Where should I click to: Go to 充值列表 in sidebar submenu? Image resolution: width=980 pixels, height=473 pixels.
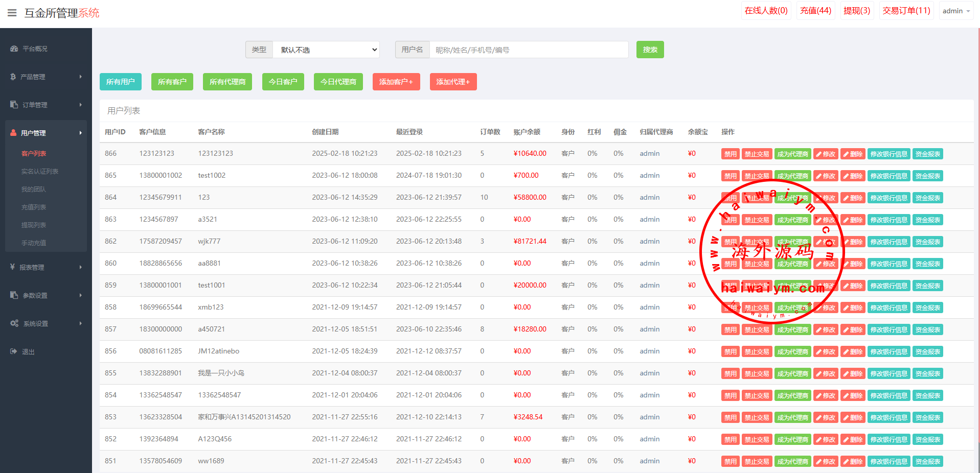34,207
